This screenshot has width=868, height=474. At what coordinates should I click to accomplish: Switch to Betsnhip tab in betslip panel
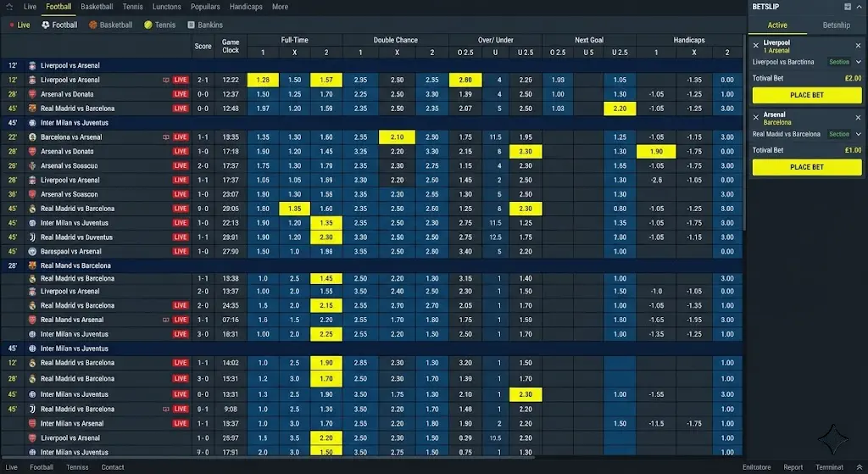[836, 25]
